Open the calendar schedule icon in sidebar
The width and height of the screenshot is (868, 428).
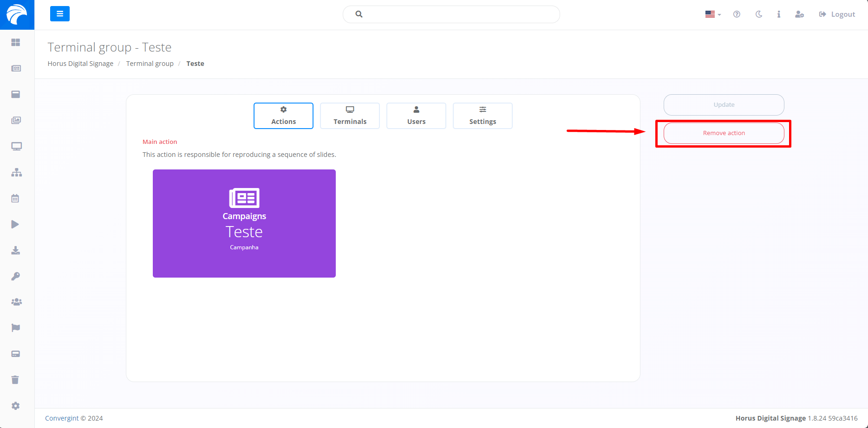pyautogui.click(x=15, y=198)
